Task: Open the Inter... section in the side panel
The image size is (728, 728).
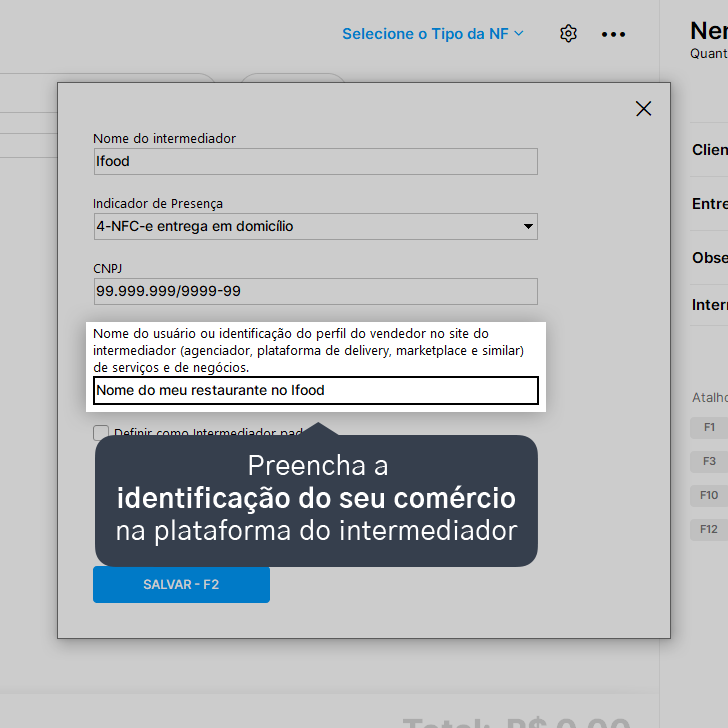Action: 709,305
